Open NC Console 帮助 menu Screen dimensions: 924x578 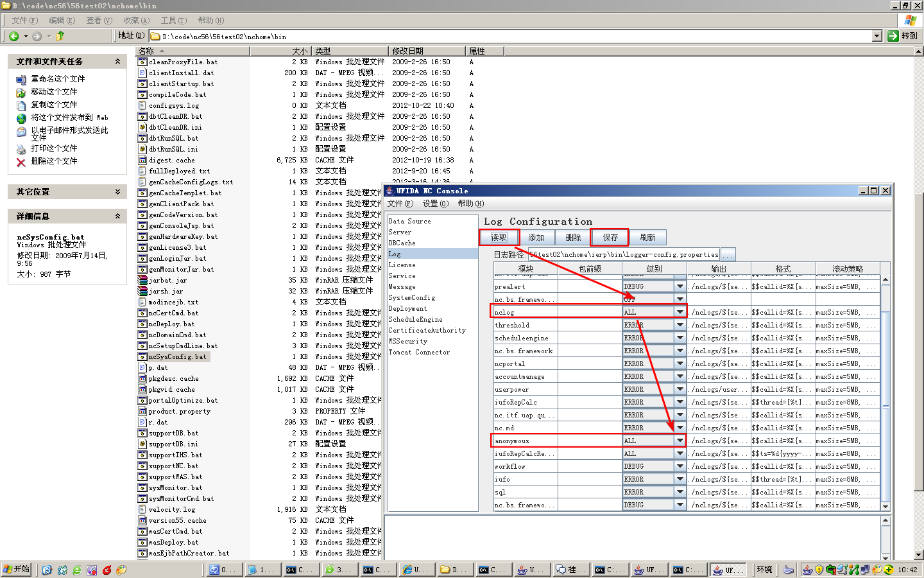coord(471,204)
